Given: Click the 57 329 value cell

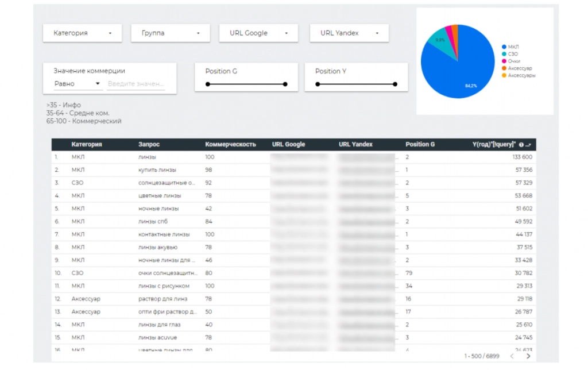Looking at the screenshot, I should click(524, 183).
